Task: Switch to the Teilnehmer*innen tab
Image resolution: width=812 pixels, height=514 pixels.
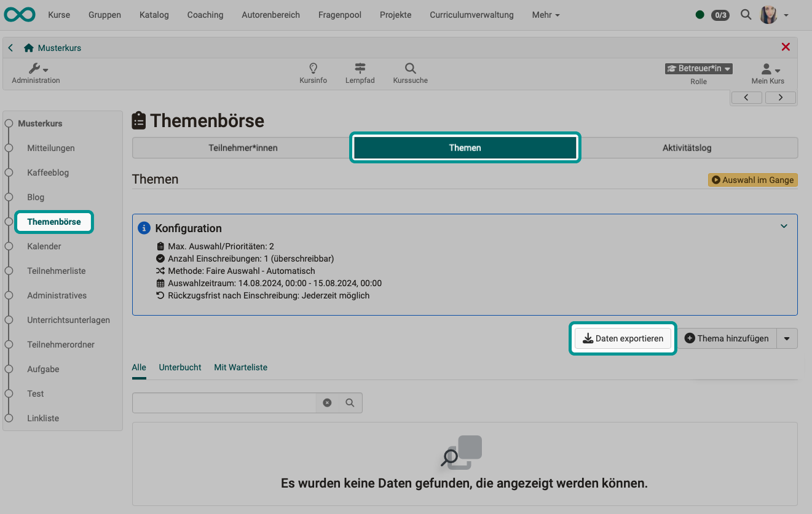Action: (243, 147)
